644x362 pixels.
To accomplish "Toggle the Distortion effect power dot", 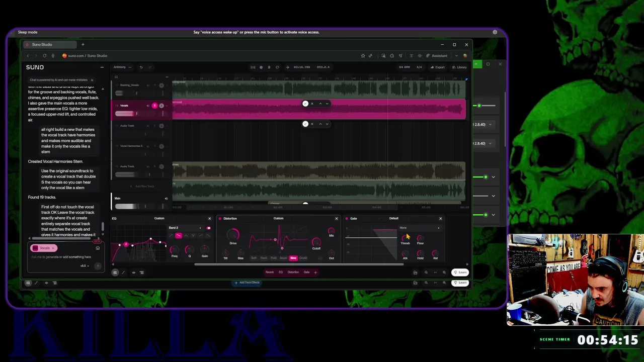I will [x=220, y=218].
